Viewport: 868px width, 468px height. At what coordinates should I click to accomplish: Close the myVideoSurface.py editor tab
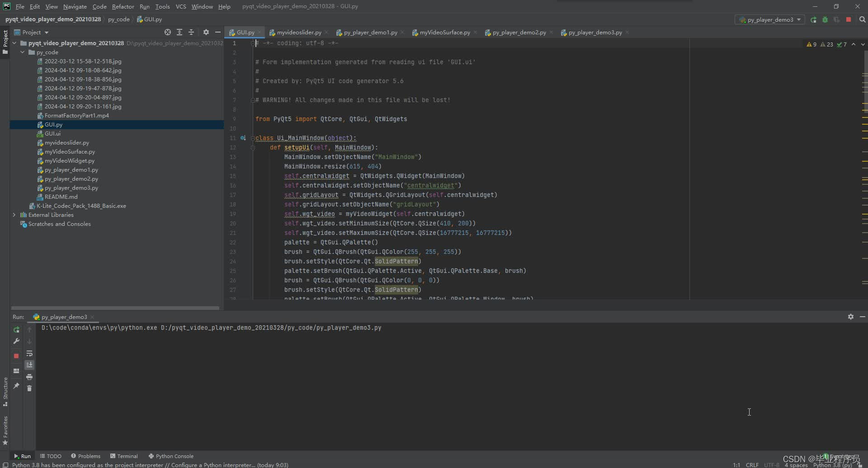[476, 32]
